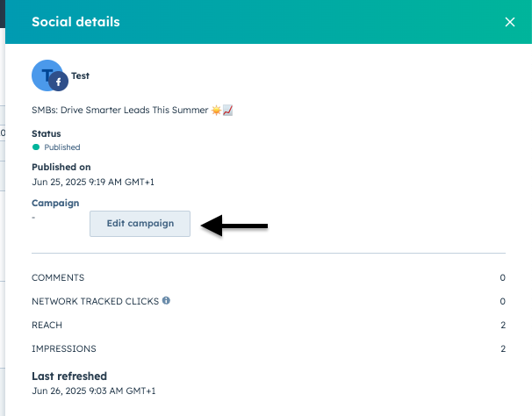Click the green Published status dot
This screenshot has width=532, height=416.
(x=36, y=147)
